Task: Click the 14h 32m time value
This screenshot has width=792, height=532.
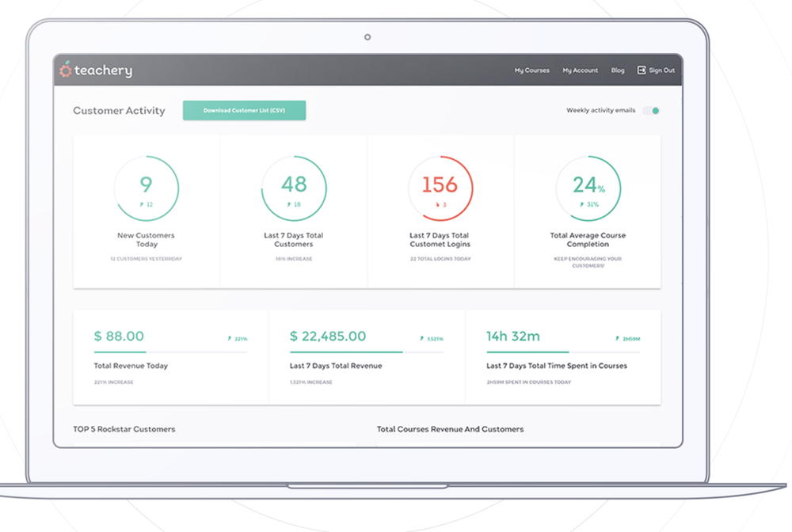Action: pos(513,336)
